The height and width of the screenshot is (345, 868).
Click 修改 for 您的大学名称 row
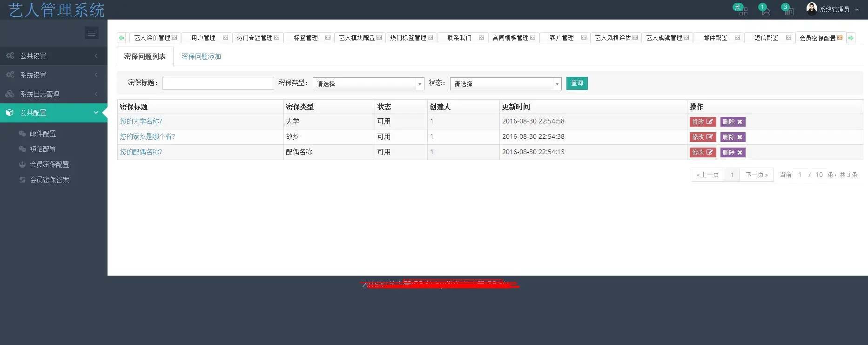(x=702, y=122)
